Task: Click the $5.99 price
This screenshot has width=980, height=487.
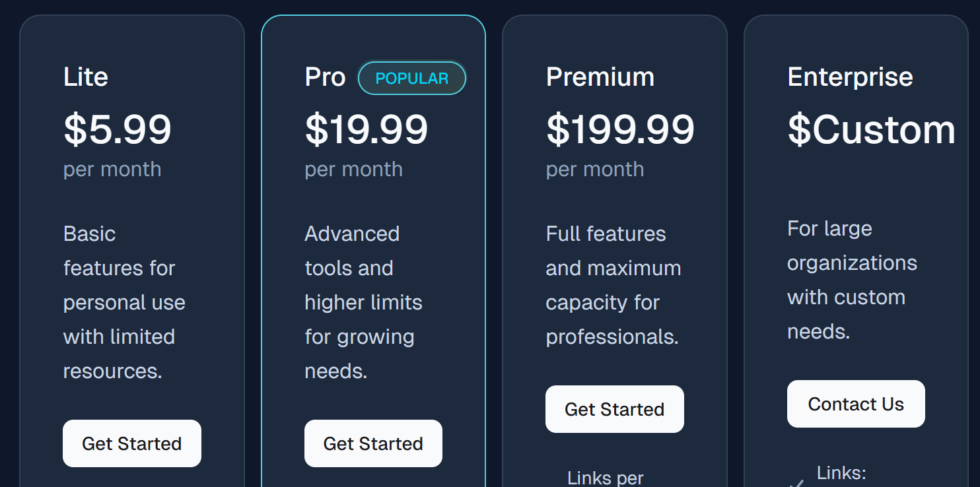Action: (118, 129)
